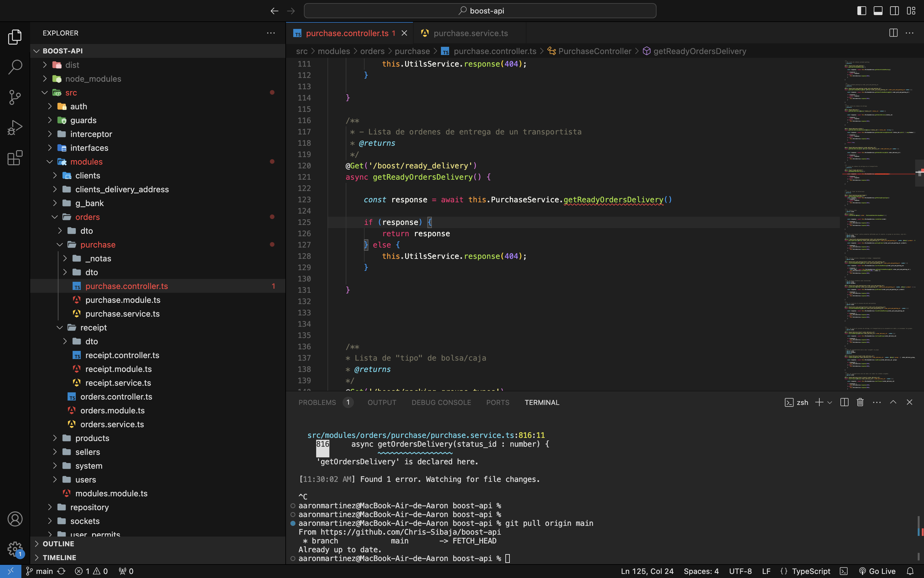Open the new terminal launch profile dropdown
This screenshot has height=578, width=924.
(829, 402)
